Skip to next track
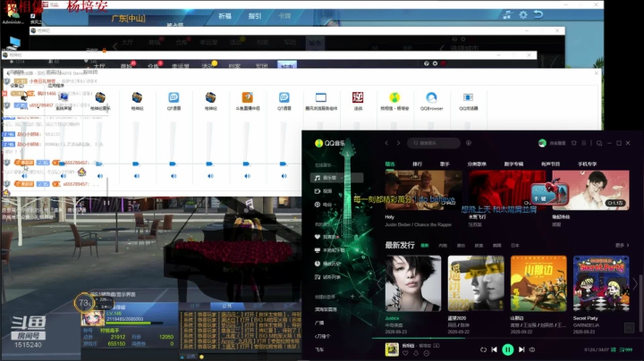Viewport: 644px width, 361px height. pos(521,349)
